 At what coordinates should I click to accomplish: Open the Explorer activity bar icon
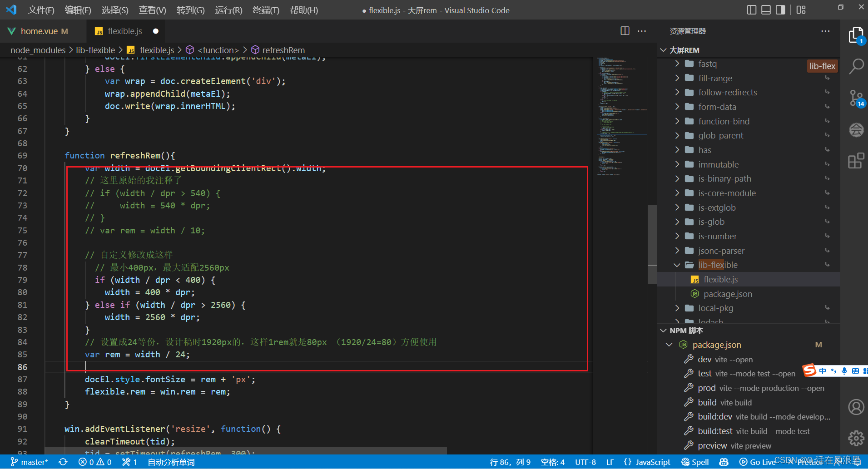[x=856, y=35]
